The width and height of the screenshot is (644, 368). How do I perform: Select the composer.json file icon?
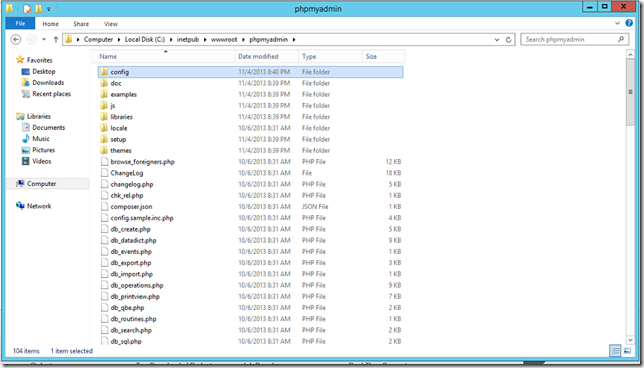[x=104, y=207]
